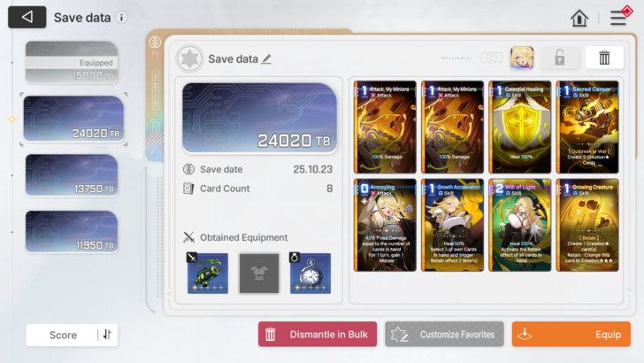Open the Celestial Healing card
The height and width of the screenshot is (363, 644).
point(520,127)
